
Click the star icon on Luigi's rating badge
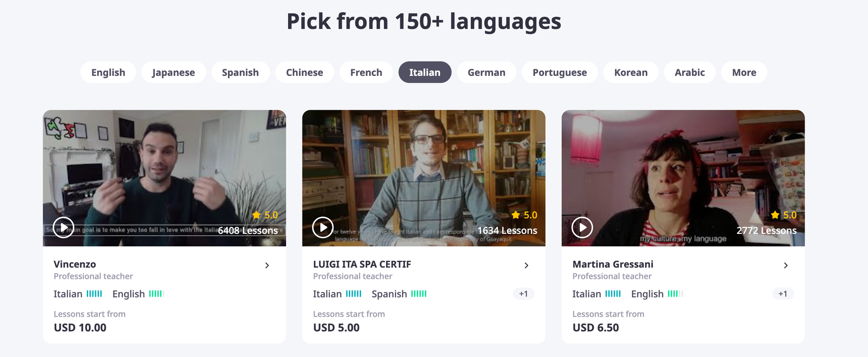(x=515, y=215)
